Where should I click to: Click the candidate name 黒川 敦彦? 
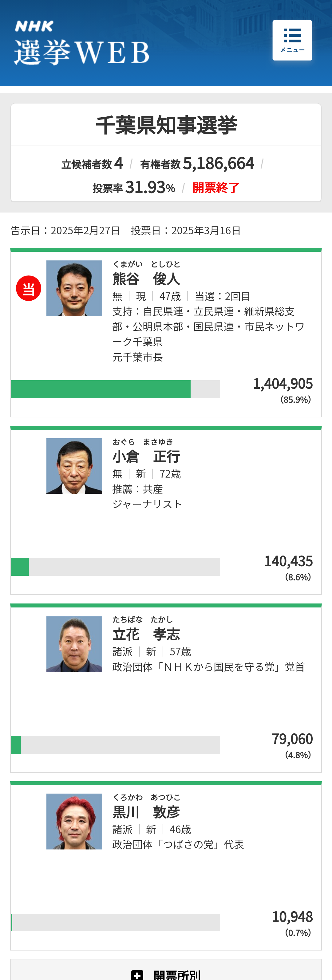click(146, 812)
